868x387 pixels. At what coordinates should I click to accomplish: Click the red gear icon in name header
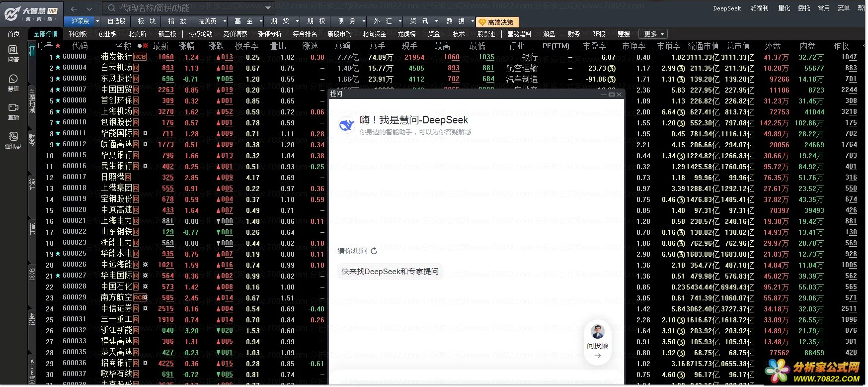146,46
